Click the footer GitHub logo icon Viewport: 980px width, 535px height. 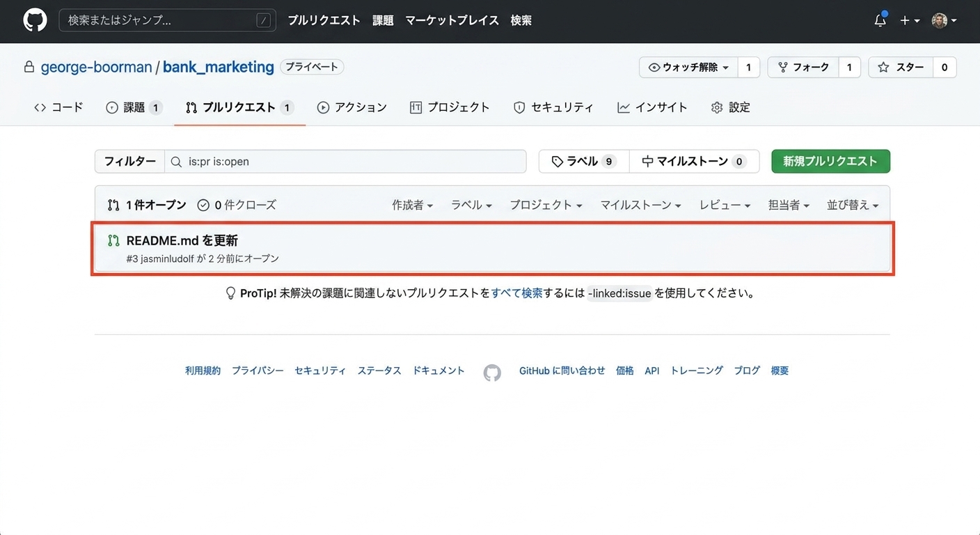[492, 373]
